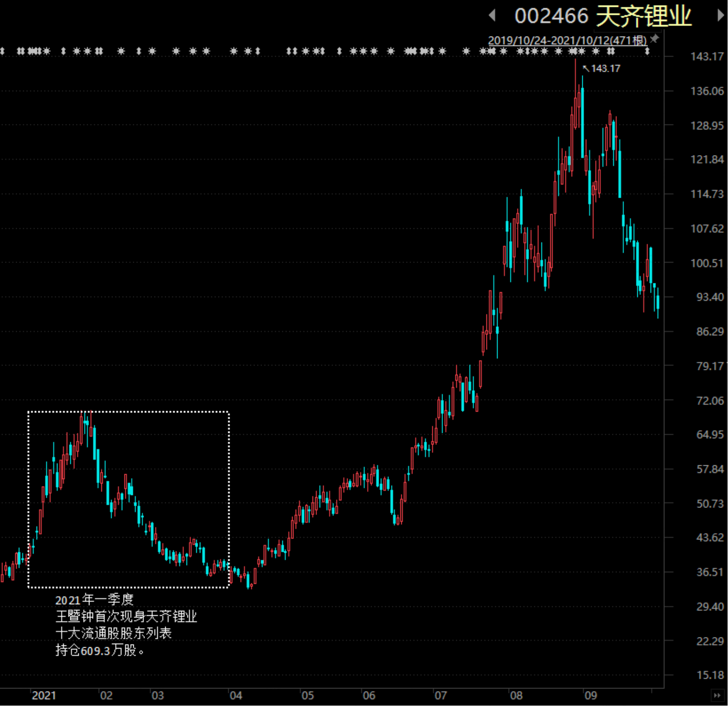Click the last event marker in top row

(647, 52)
